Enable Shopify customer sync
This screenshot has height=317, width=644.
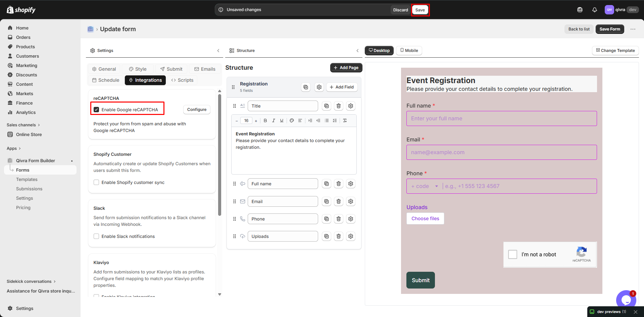(x=96, y=182)
